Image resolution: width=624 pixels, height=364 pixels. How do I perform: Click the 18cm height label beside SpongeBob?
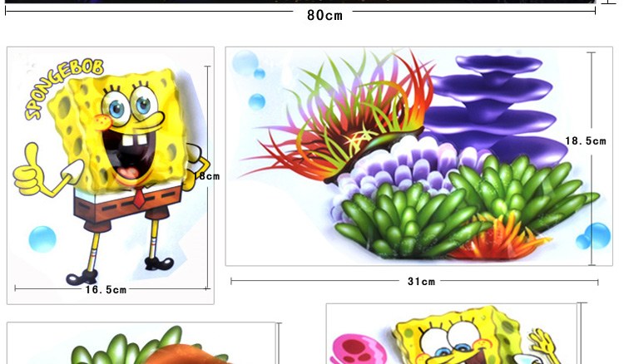point(206,176)
